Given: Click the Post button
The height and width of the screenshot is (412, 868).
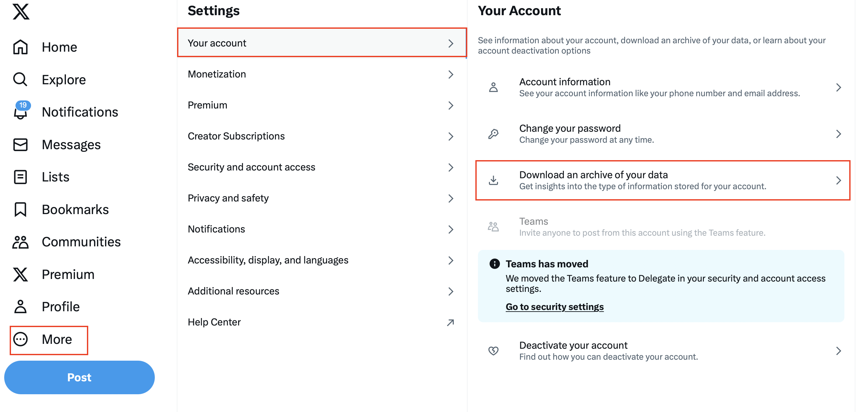Looking at the screenshot, I should click(x=79, y=377).
